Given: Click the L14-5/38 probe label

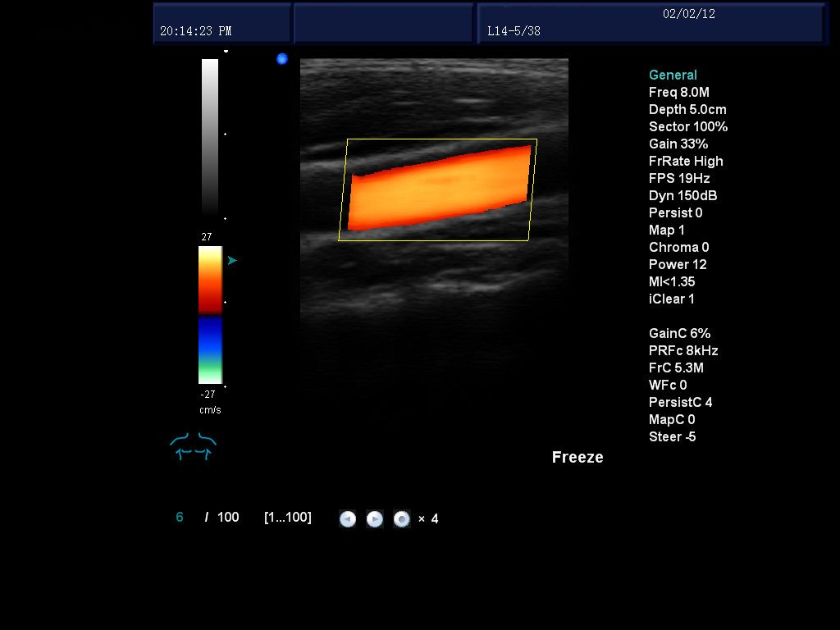Looking at the screenshot, I should point(514,32).
